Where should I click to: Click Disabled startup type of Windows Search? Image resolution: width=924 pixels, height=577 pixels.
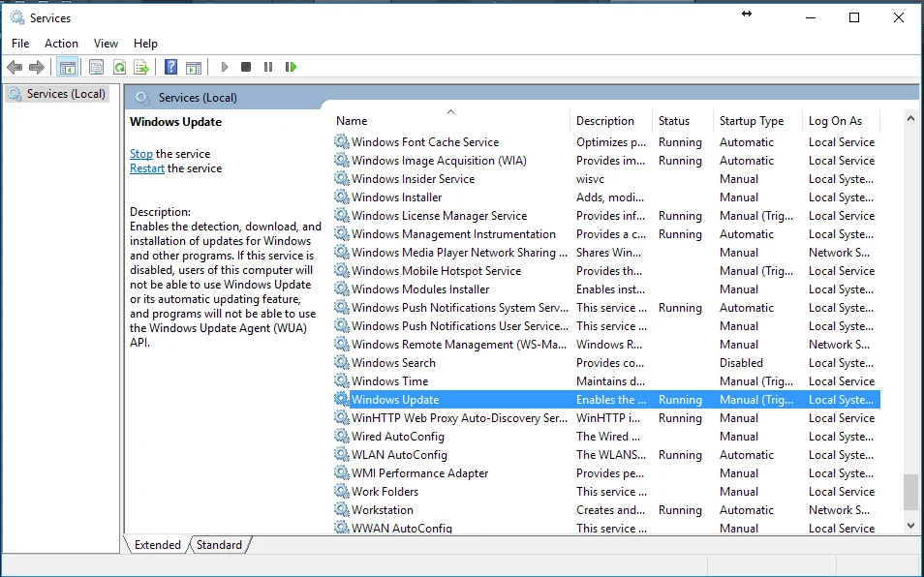tap(741, 363)
